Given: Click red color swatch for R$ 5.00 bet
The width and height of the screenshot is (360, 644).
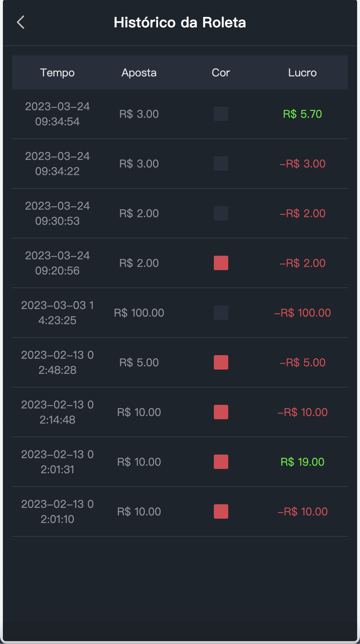Looking at the screenshot, I should click(x=221, y=362).
